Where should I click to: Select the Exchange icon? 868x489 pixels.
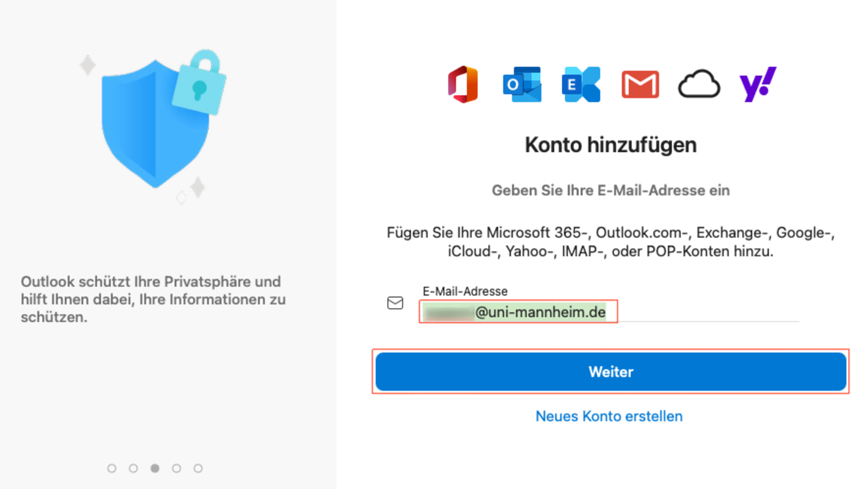[x=581, y=84]
